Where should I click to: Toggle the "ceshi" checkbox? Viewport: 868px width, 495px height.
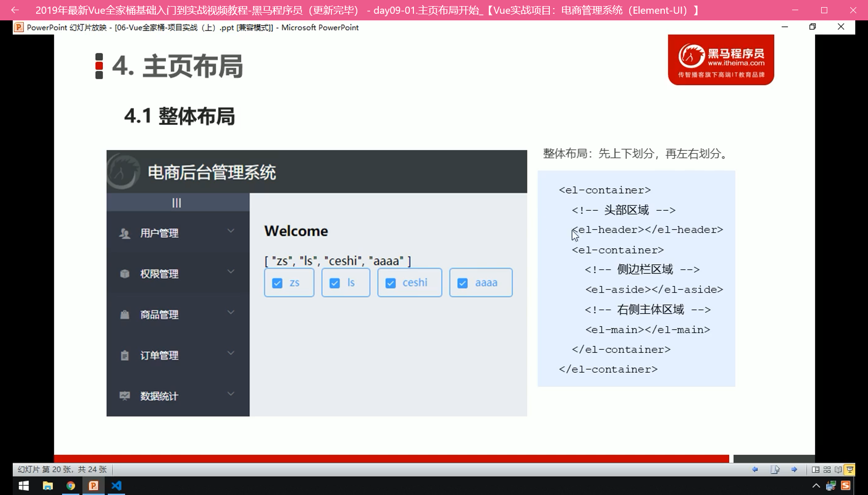390,283
